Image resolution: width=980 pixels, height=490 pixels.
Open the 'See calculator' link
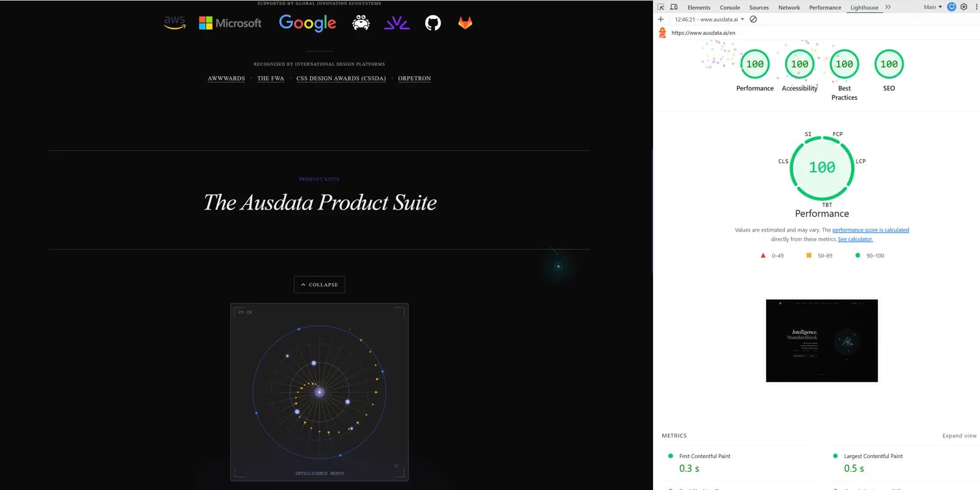click(x=855, y=239)
